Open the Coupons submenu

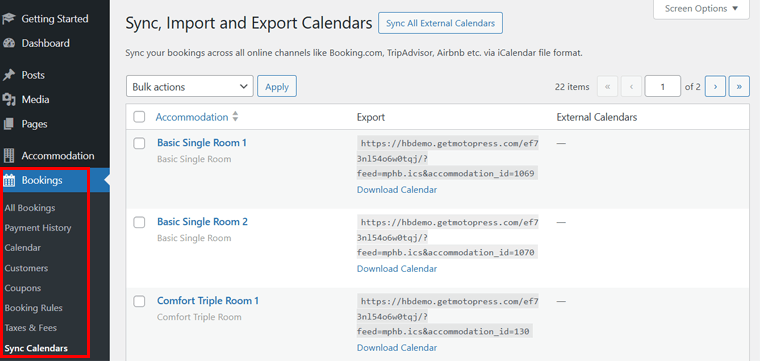click(x=23, y=288)
